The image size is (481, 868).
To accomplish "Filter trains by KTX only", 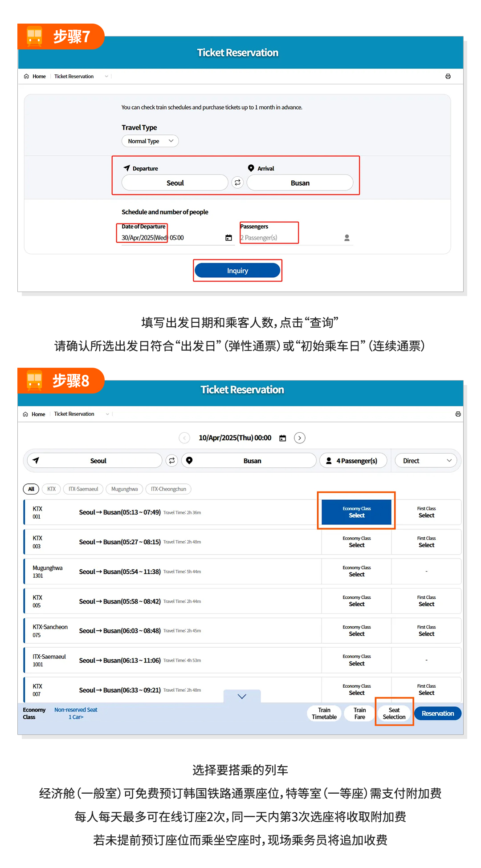I will point(52,489).
